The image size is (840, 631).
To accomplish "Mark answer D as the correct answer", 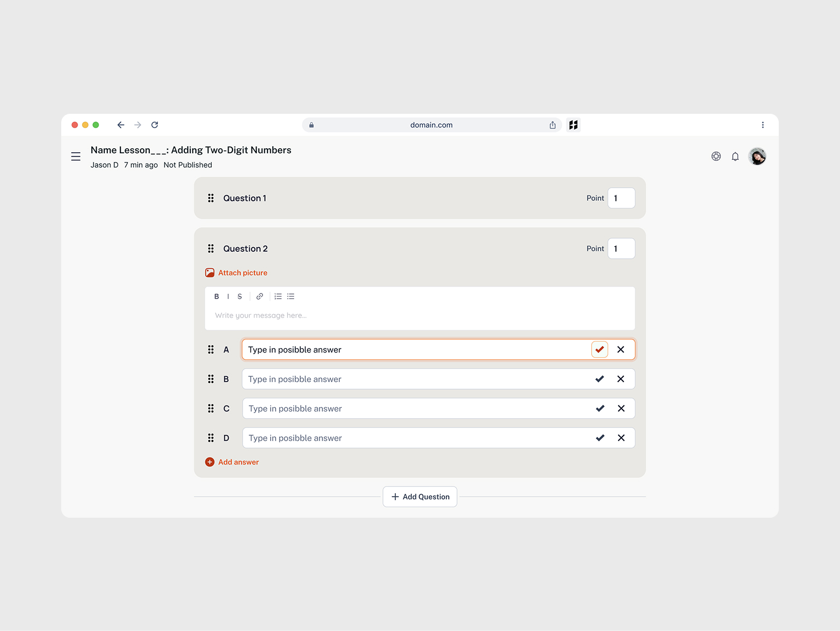I will pyautogui.click(x=599, y=438).
